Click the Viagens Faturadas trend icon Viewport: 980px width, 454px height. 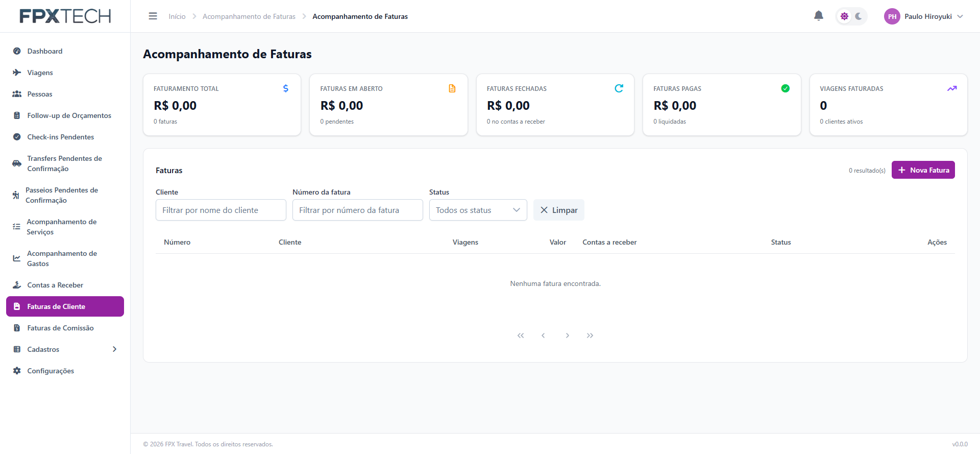pos(952,88)
